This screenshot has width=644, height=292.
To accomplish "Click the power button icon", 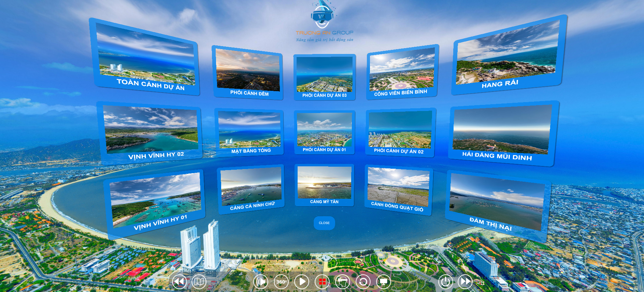I will [x=445, y=282].
